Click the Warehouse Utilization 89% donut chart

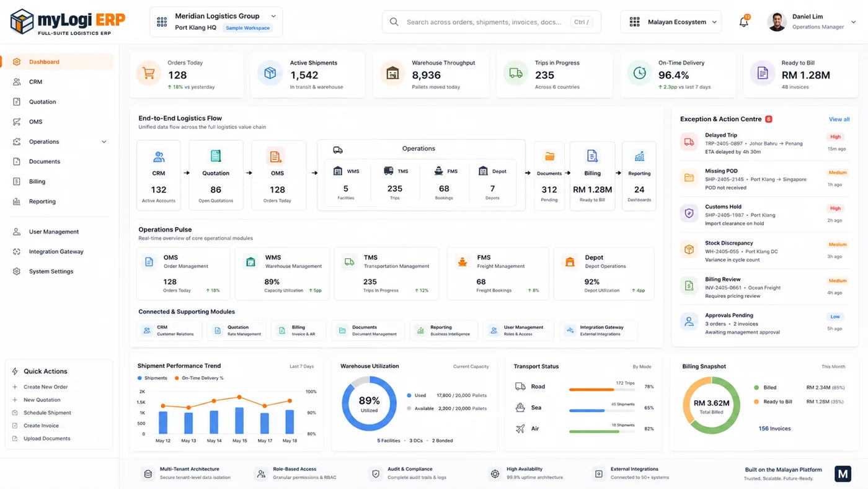[x=369, y=404]
